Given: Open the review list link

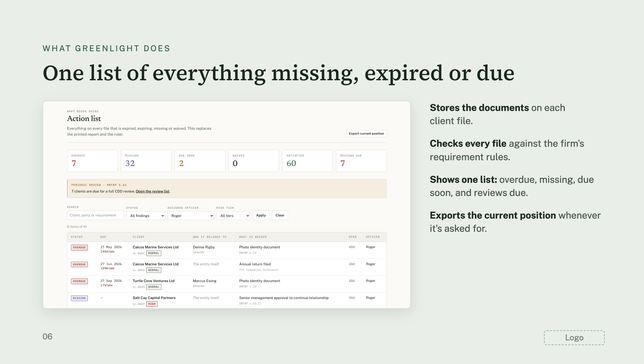Looking at the screenshot, I should pos(153,191).
